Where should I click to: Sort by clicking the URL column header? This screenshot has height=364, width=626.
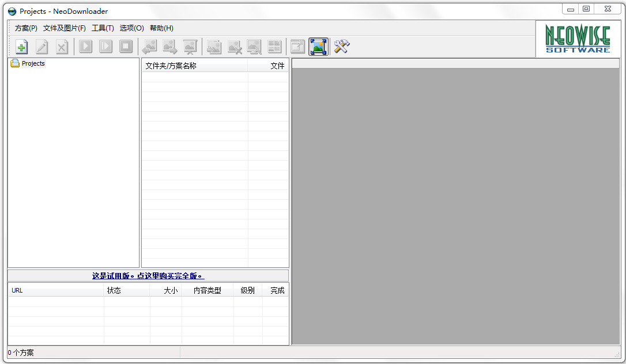click(17, 290)
